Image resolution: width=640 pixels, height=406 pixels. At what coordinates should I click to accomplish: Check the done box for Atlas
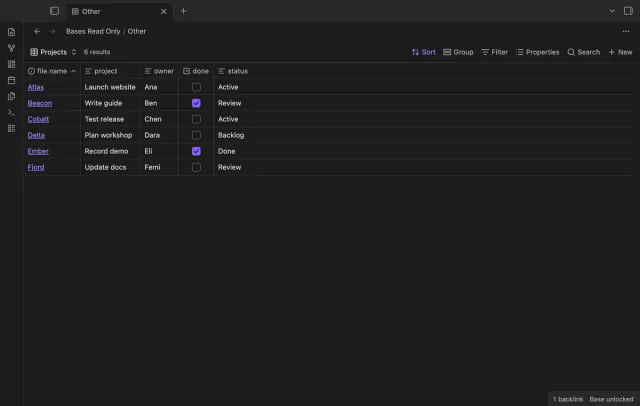pos(196,87)
